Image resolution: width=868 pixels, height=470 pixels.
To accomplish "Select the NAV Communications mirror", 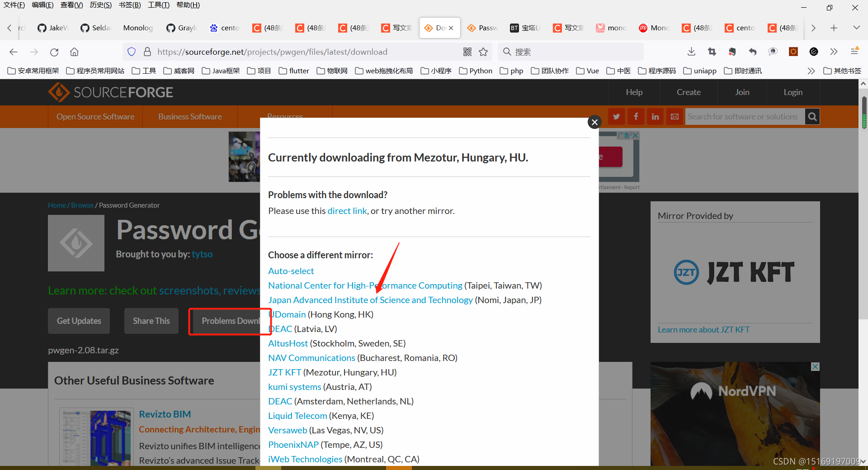I will click(x=311, y=358).
